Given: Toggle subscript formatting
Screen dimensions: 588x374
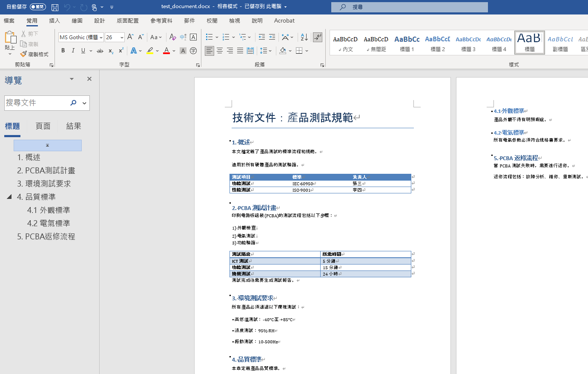Looking at the screenshot, I should (x=111, y=51).
